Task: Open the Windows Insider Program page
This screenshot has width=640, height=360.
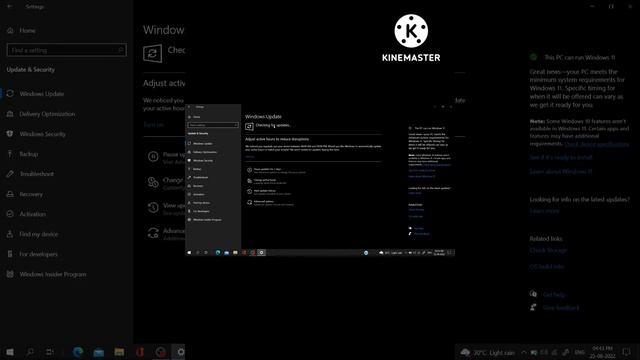Action: click(53, 274)
